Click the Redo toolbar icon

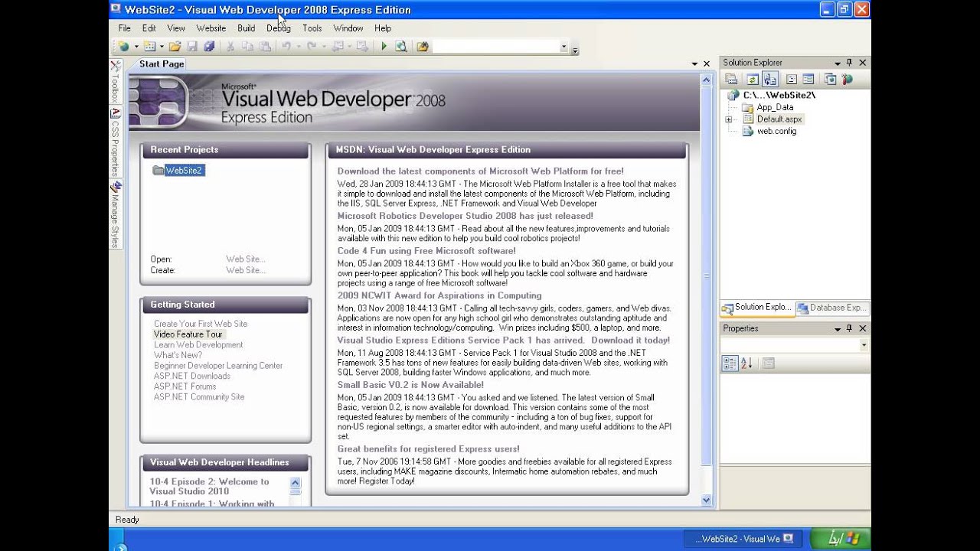click(x=312, y=47)
